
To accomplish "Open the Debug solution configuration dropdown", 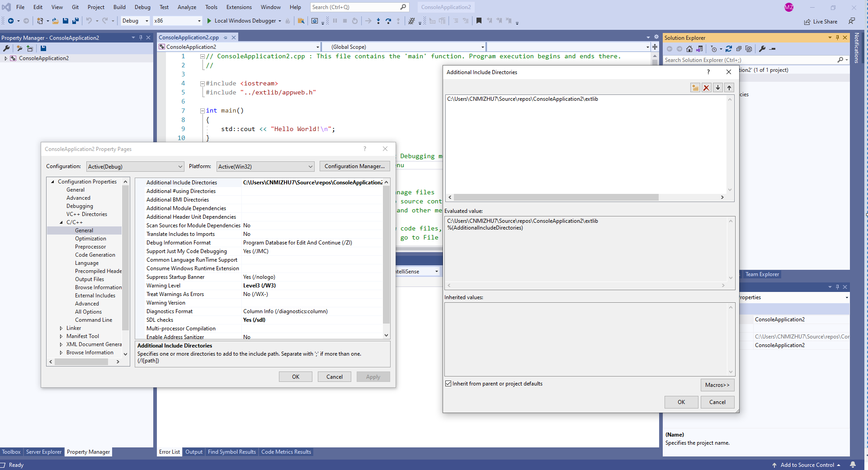I will (x=135, y=21).
